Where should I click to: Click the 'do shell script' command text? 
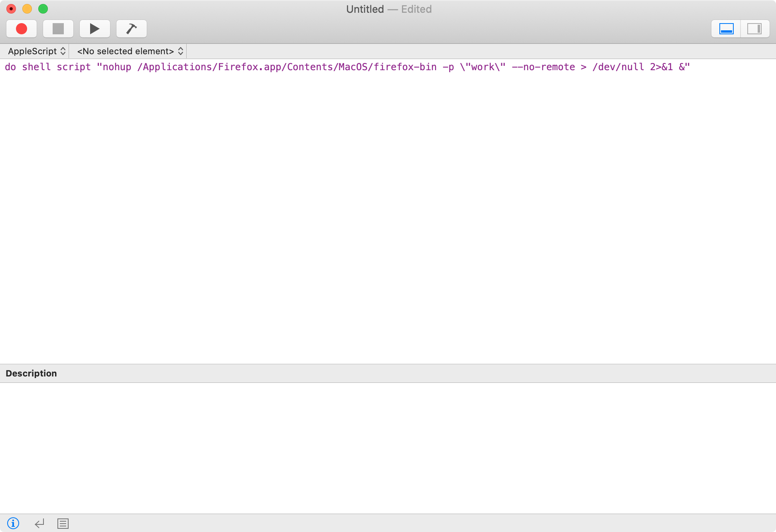(x=48, y=67)
